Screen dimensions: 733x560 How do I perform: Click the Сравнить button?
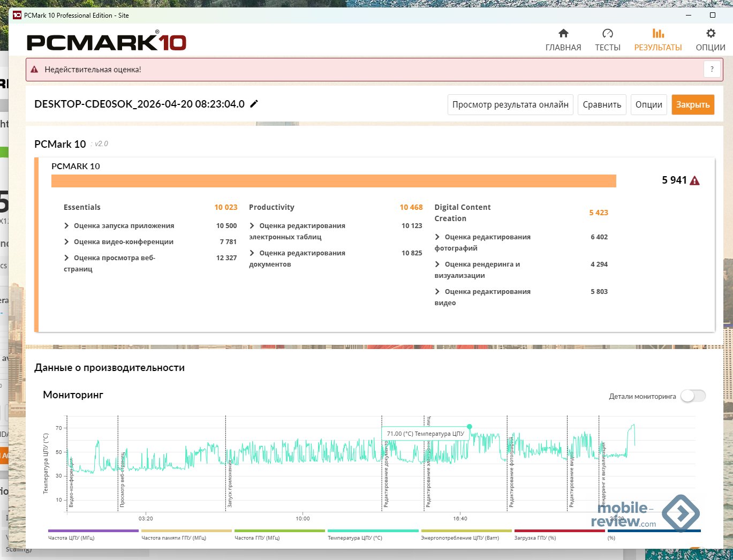(602, 105)
